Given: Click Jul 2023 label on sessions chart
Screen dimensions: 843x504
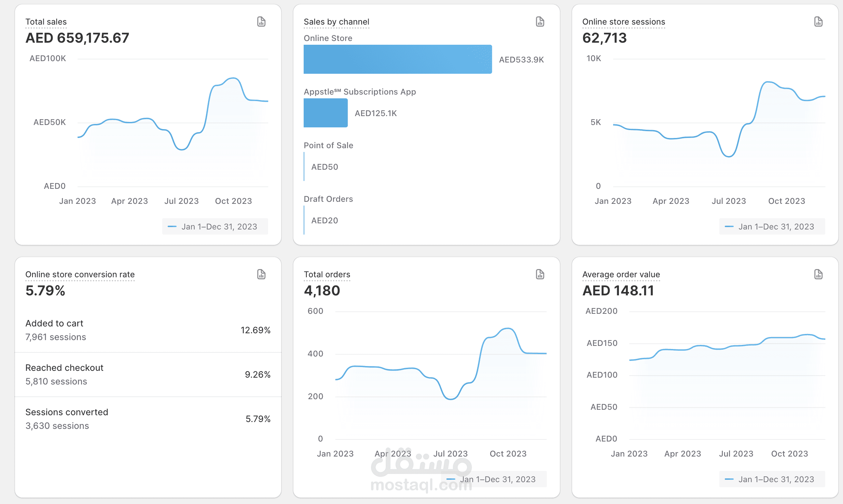Looking at the screenshot, I should pyautogui.click(x=729, y=201).
